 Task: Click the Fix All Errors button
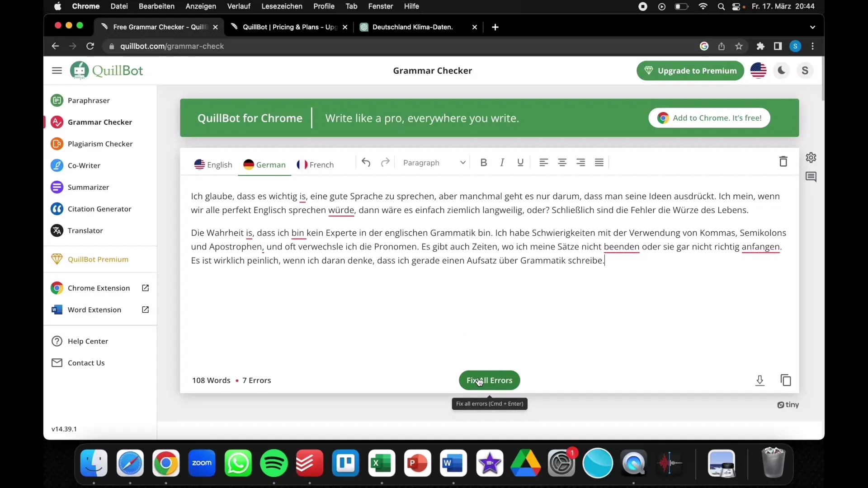click(x=489, y=380)
